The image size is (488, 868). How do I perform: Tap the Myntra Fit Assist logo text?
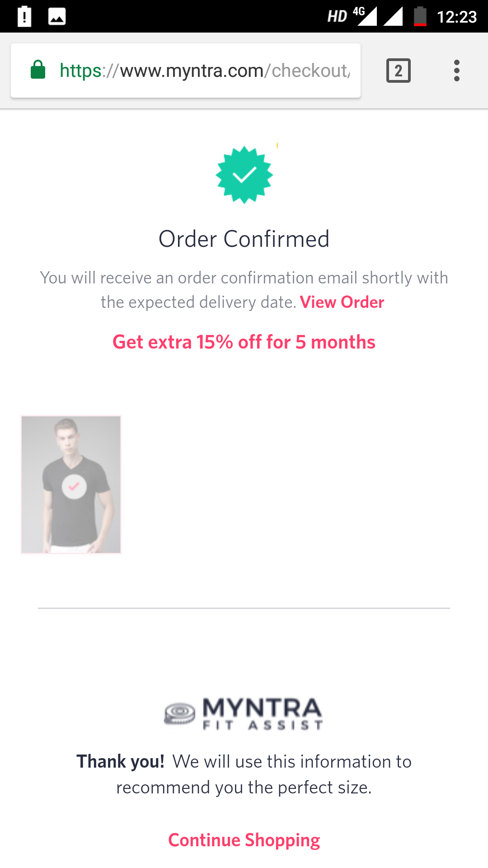click(263, 713)
